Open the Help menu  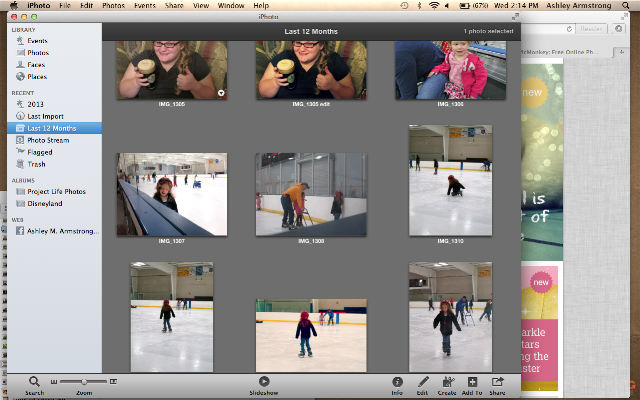click(x=261, y=6)
